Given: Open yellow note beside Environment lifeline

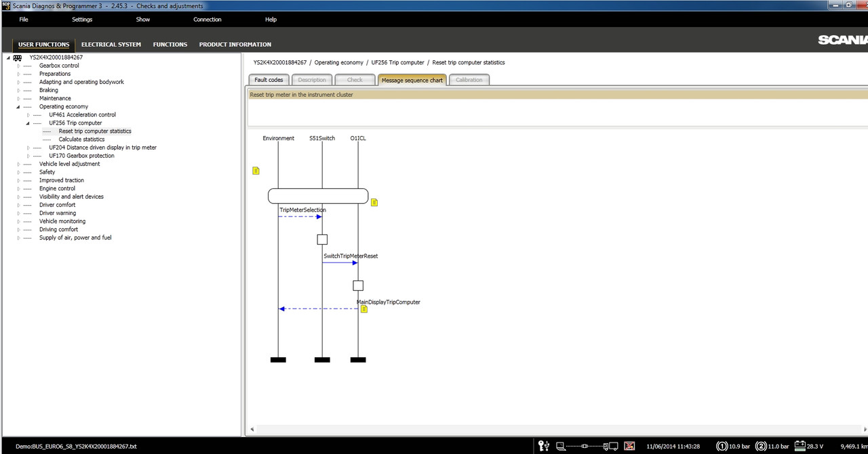Looking at the screenshot, I should pyautogui.click(x=256, y=171).
